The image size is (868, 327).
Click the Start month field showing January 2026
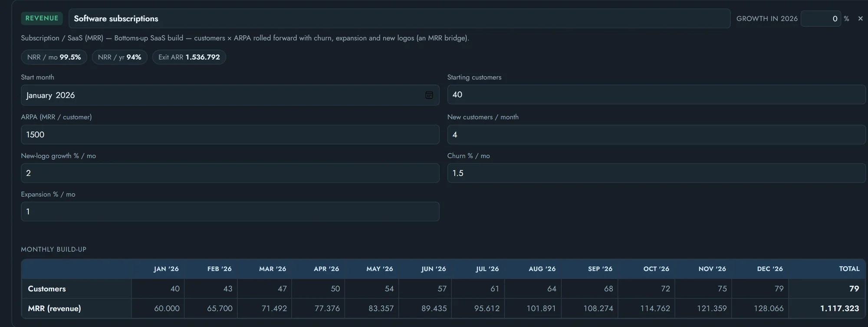(230, 95)
